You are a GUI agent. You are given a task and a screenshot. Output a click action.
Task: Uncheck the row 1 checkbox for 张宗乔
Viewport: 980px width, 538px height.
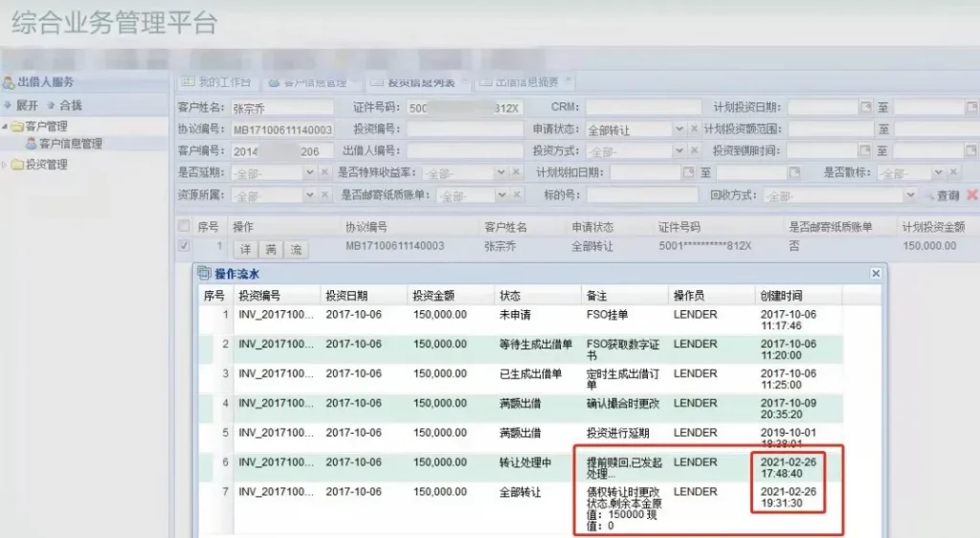click(x=184, y=246)
